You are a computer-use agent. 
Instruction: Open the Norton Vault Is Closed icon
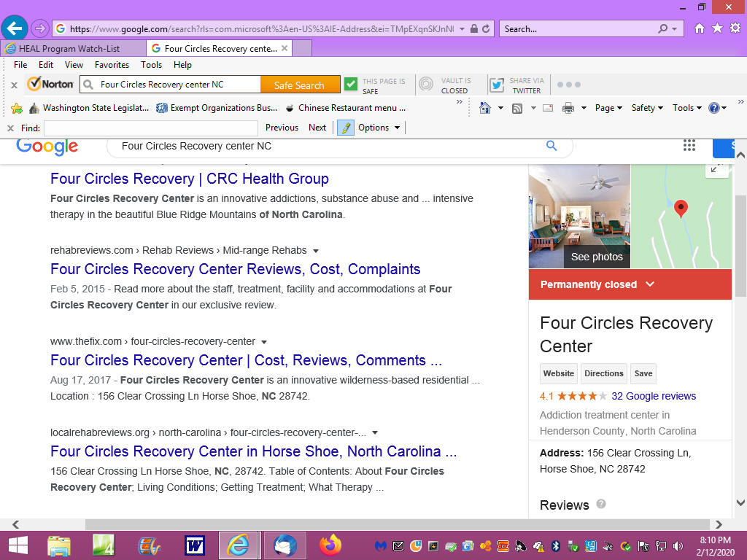coord(426,85)
